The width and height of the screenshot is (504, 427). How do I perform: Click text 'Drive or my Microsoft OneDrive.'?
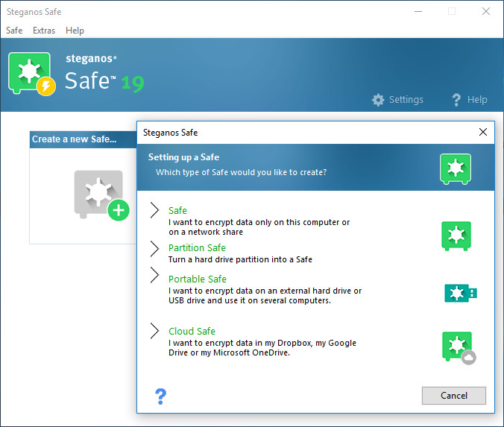[229, 352]
